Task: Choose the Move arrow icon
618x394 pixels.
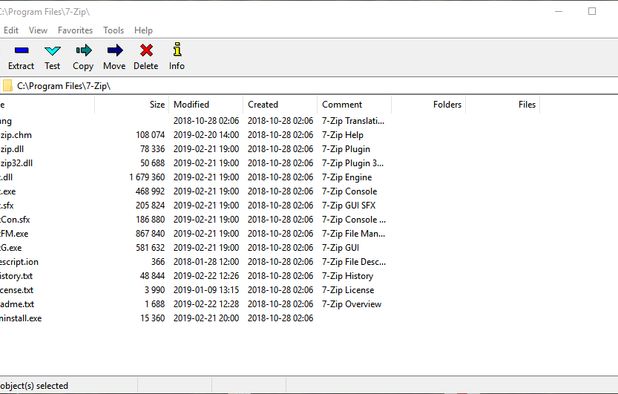Action: 115,50
